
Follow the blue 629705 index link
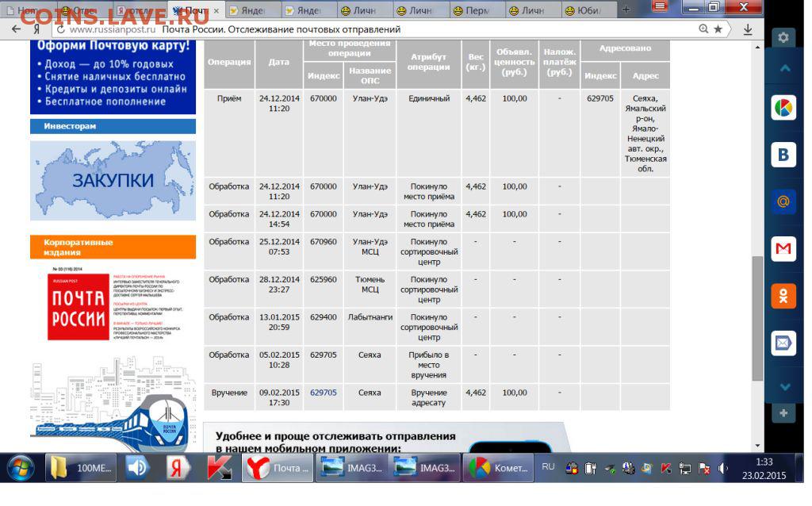pyautogui.click(x=324, y=393)
